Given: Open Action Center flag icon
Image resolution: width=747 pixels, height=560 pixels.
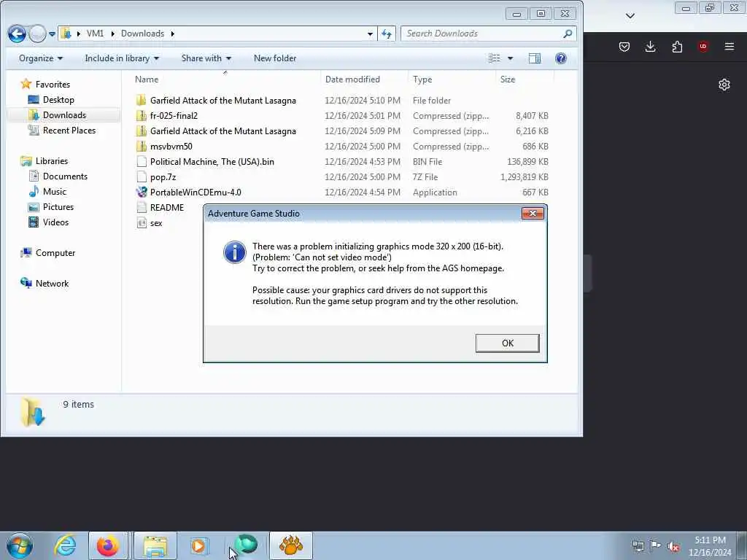Looking at the screenshot, I should pos(656,546).
